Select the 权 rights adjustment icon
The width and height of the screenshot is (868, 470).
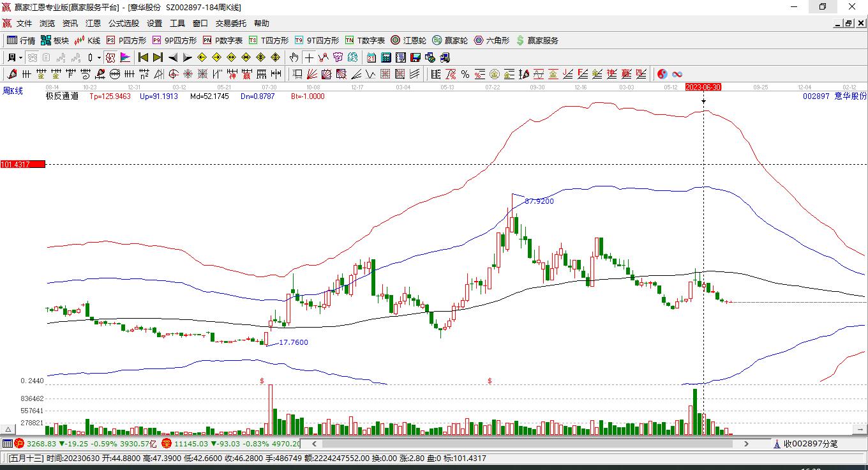coord(110,57)
